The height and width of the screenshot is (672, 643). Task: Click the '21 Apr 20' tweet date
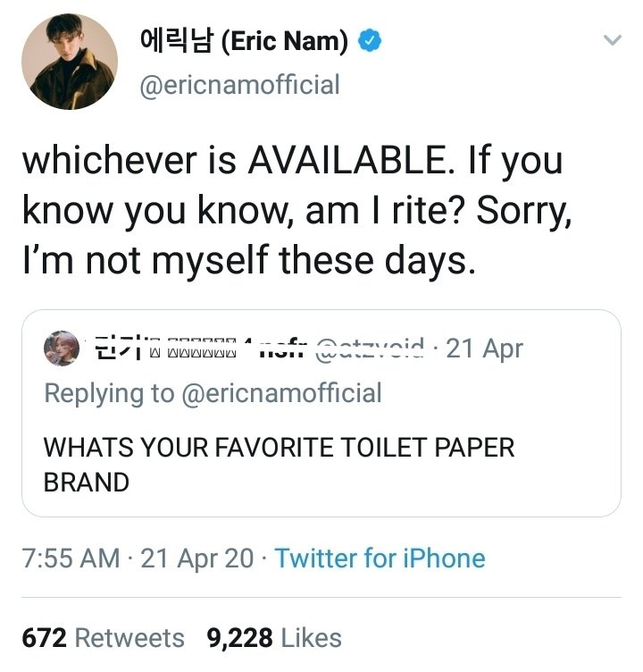pyautogui.click(x=196, y=559)
